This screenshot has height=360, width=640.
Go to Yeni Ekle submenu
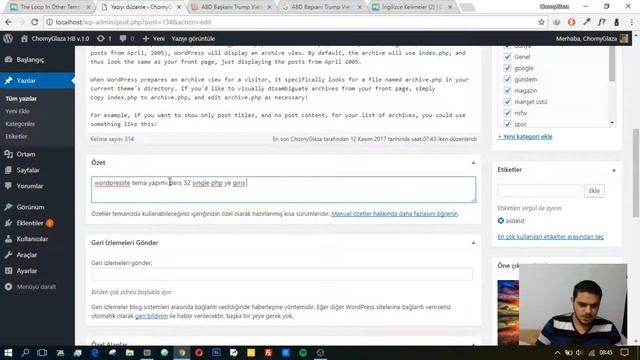[18, 111]
